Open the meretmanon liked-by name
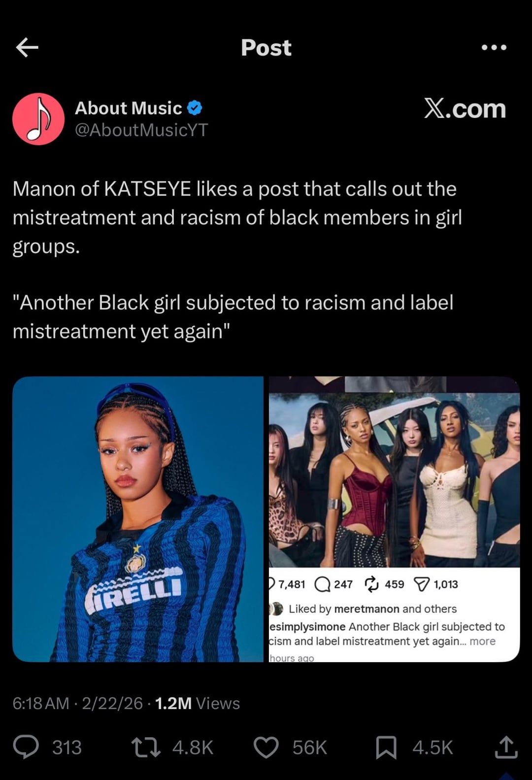The height and width of the screenshot is (780, 532). (366, 609)
